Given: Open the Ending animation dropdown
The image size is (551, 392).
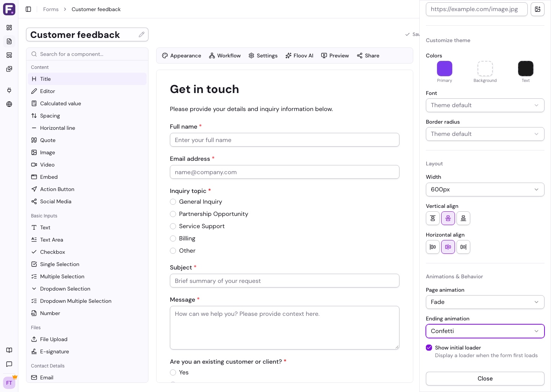Looking at the screenshot, I should coord(485,331).
